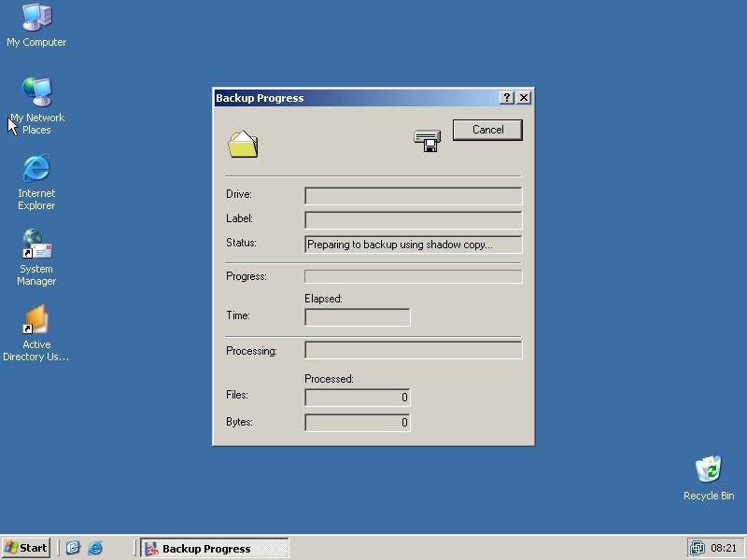The width and height of the screenshot is (747, 560).
Task: Click the Bytes processed count field
Action: point(358,423)
